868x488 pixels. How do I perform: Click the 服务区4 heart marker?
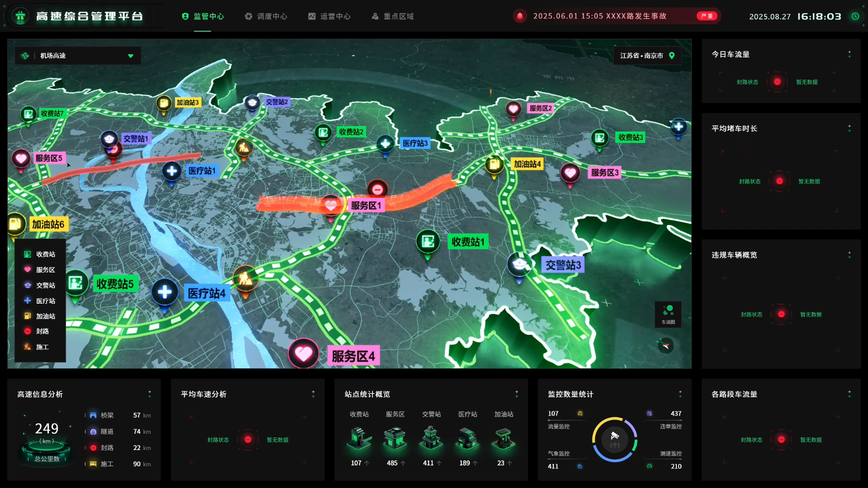coord(303,353)
